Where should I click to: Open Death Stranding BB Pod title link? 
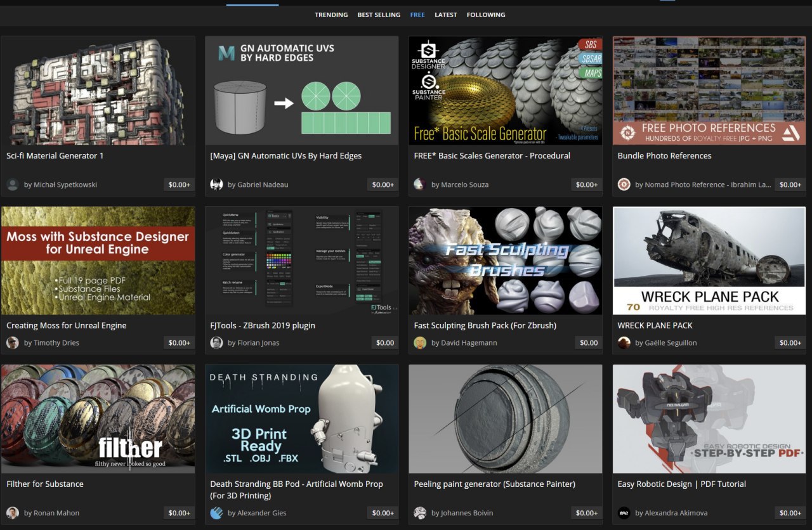tap(297, 489)
